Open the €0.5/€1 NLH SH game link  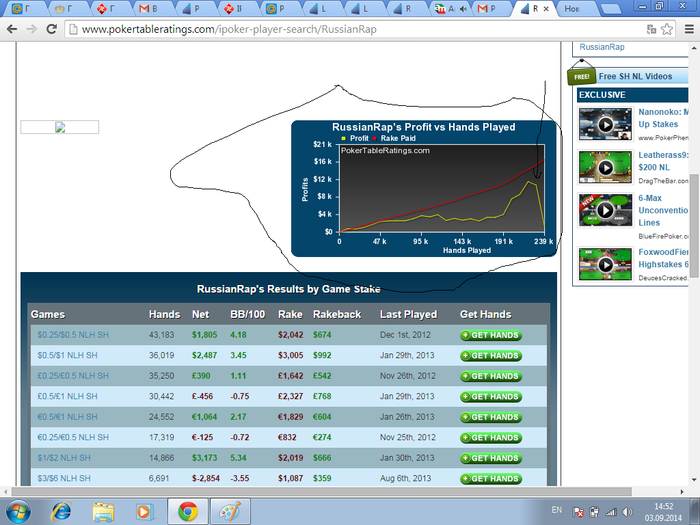point(67,417)
